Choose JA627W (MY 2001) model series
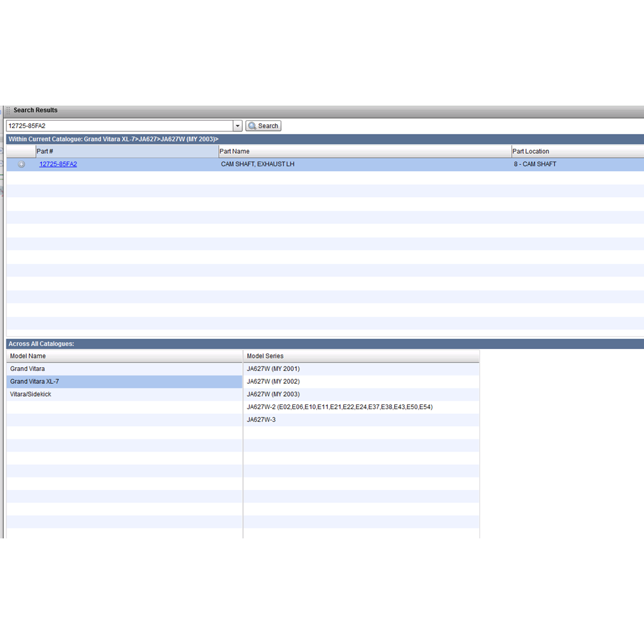The image size is (644, 644). click(x=273, y=369)
